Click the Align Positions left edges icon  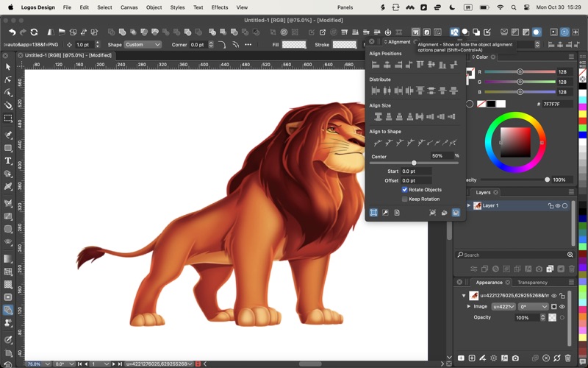pyautogui.click(x=376, y=65)
